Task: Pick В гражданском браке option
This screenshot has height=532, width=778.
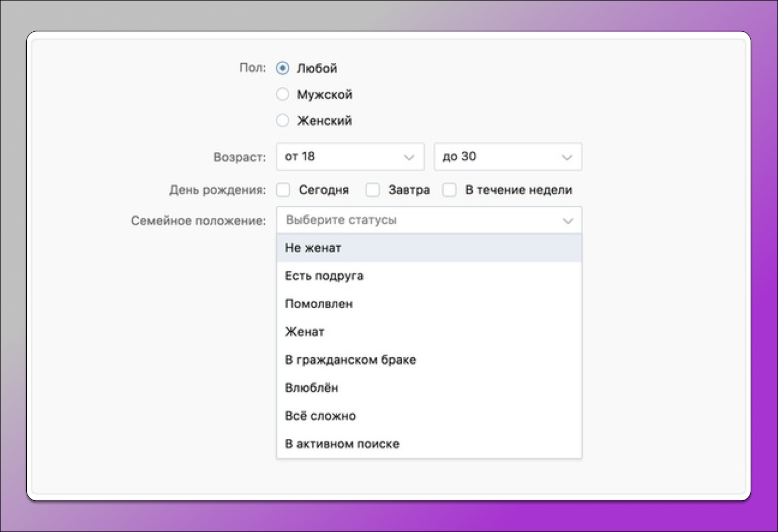Action: pos(350,360)
